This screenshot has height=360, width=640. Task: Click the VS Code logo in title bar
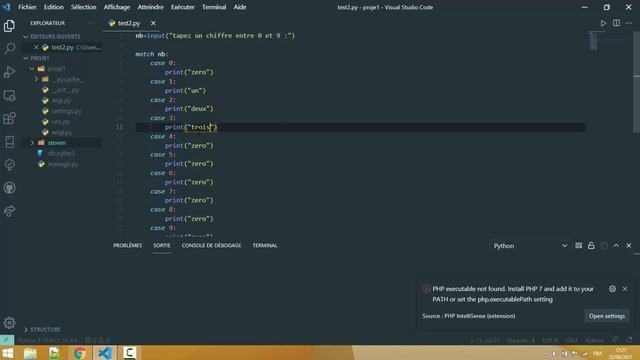7,7
